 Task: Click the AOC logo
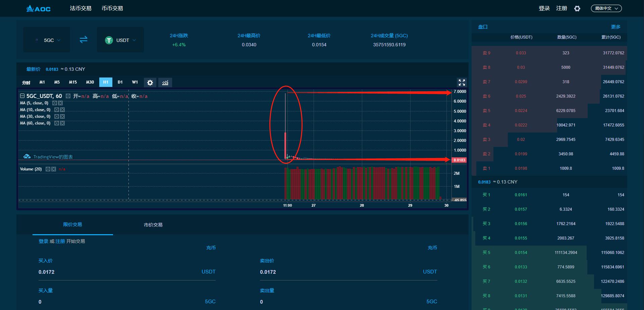click(39, 8)
